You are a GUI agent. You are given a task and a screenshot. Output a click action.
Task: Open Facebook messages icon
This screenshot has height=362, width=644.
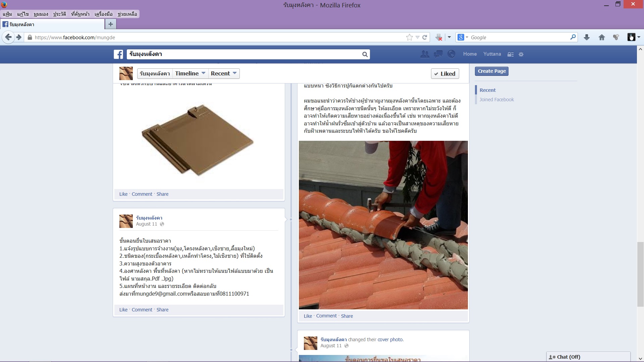438,54
